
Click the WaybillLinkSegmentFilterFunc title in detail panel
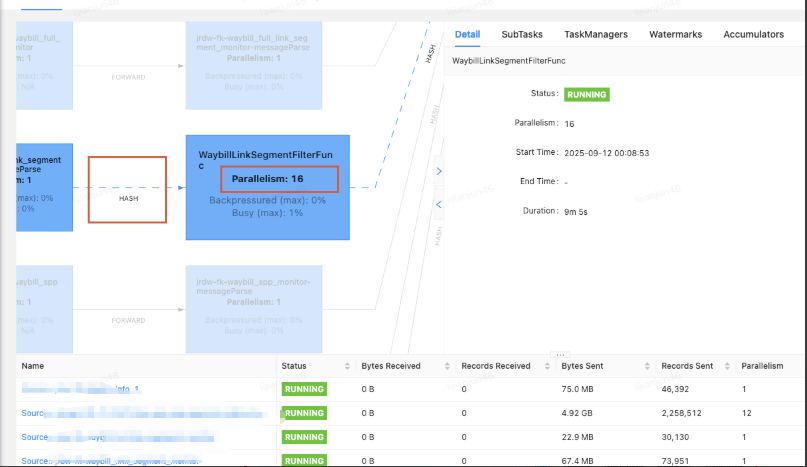508,61
